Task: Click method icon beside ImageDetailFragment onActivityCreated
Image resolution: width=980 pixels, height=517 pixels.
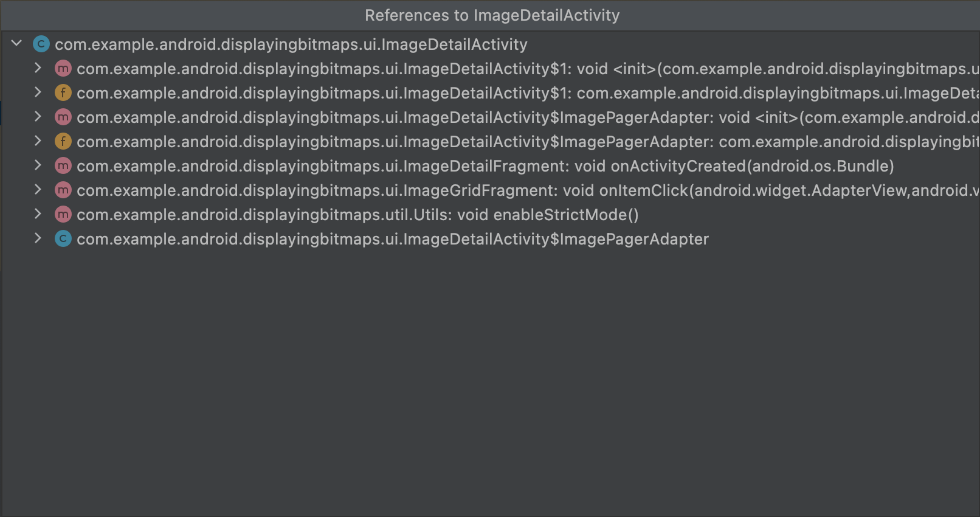Action: click(x=63, y=166)
